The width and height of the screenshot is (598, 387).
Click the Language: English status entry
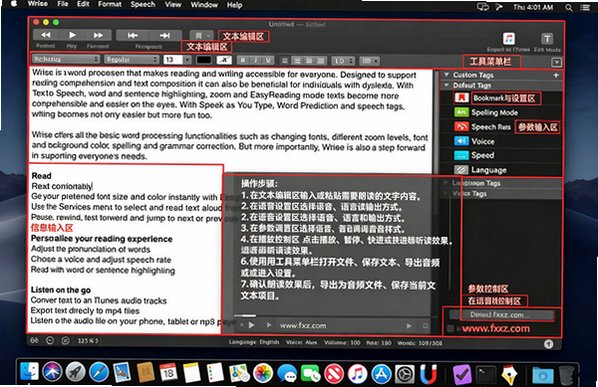coord(254,342)
